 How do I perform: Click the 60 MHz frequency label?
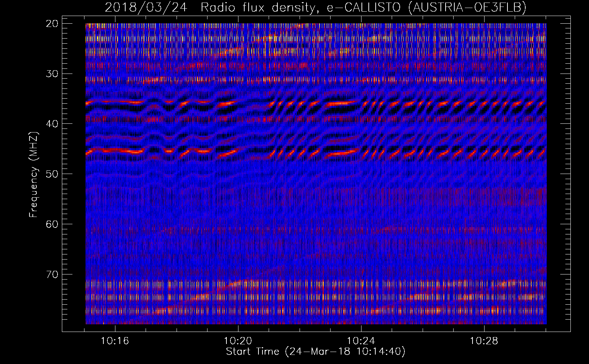52,224
